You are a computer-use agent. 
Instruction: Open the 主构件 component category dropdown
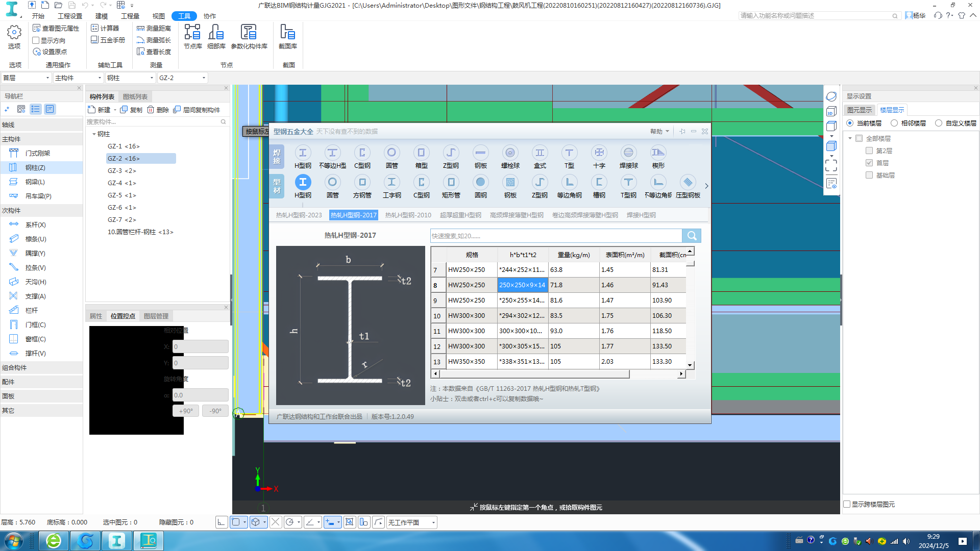click(78, 78)
